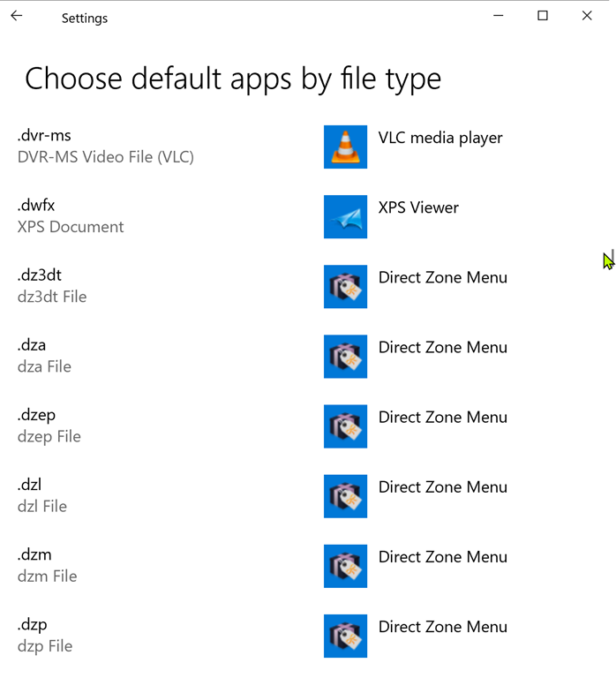Select Direct Zone Menu label for .dzl
Image resolution: width=616 pixels, height=678 pixels.
(x=442, y=486)
